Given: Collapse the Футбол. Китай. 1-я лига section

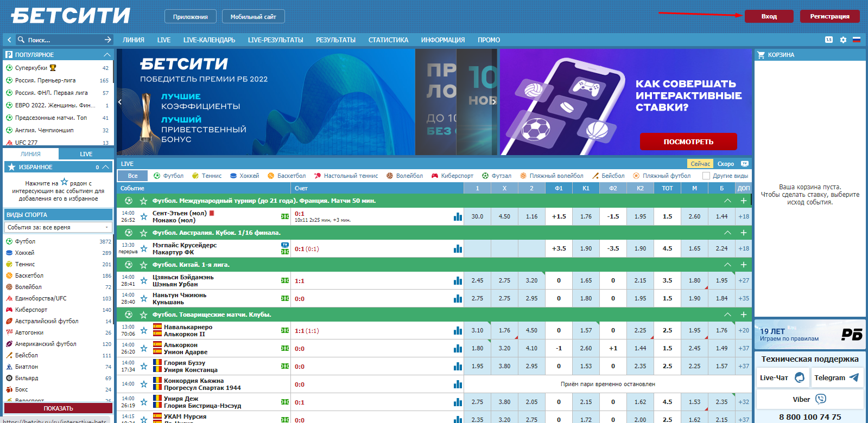Looking at the screenshot, I should tap(727, 265).
